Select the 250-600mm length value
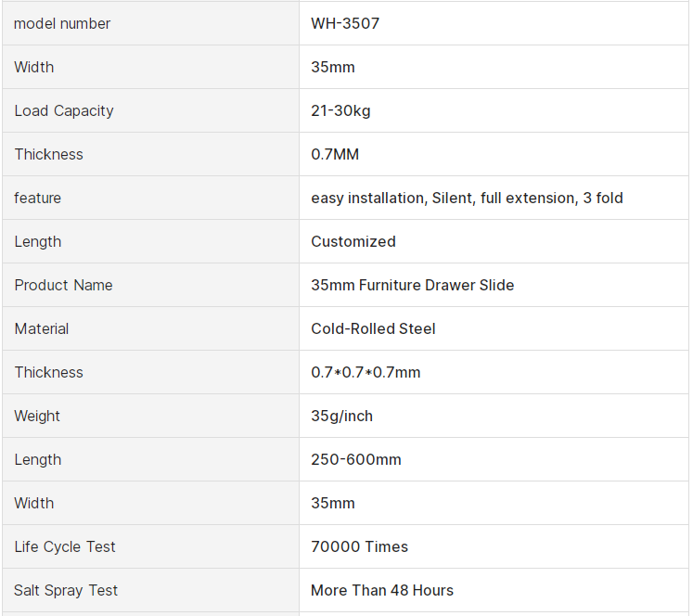Viewport: 693px width, 616px height. (356, 459)
